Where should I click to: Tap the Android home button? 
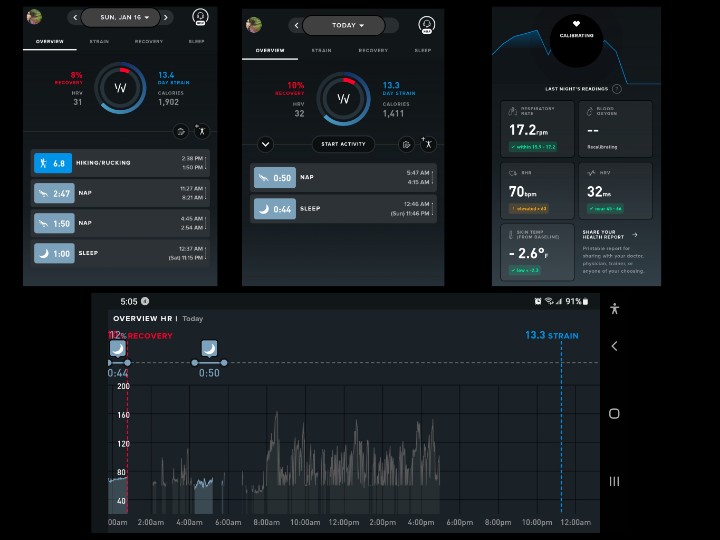pyautogui.click(x=614, y=414)
